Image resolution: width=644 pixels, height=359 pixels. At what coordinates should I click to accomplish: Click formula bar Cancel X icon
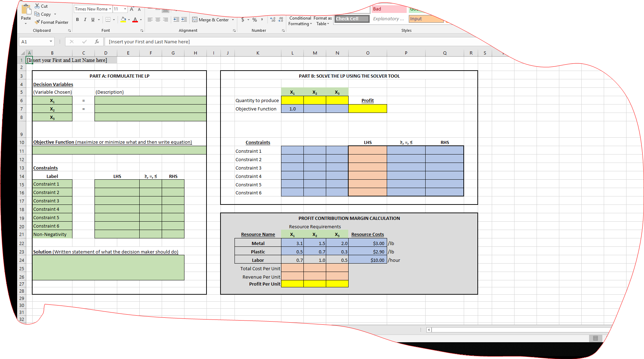pyautogui.click(x=72, y=42)
